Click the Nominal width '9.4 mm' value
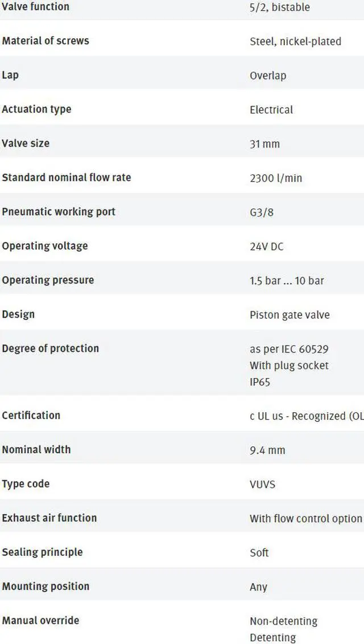This screenshot has height=644, width=364. click(267, 450)
